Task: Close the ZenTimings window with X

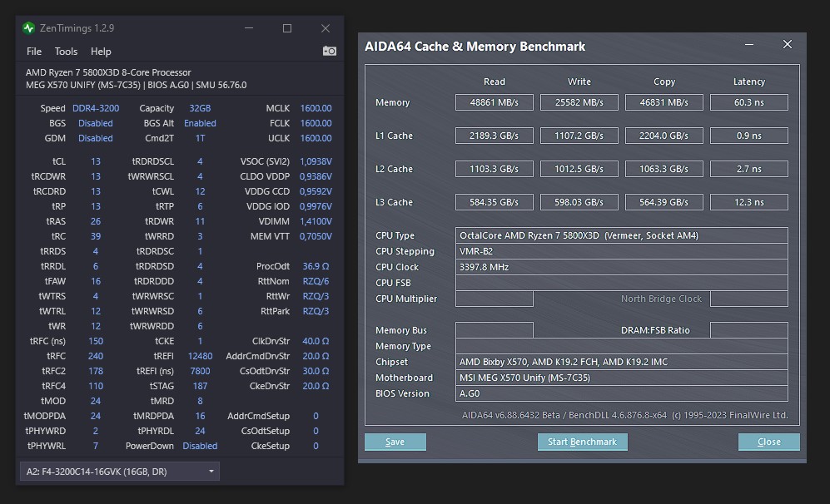Action: (326, 28)
